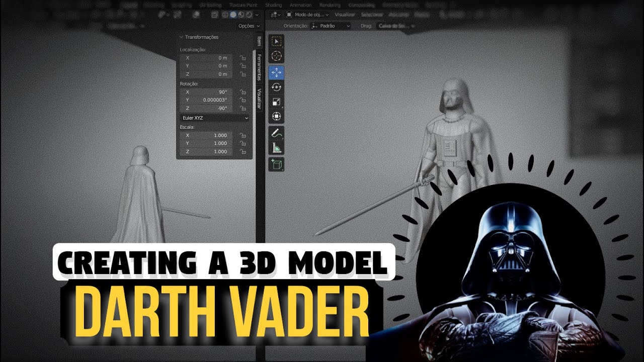Click the Localização Z field
The height and width of the screenshot is (362, 644).
pyautogui.click(x=206, y=74)
